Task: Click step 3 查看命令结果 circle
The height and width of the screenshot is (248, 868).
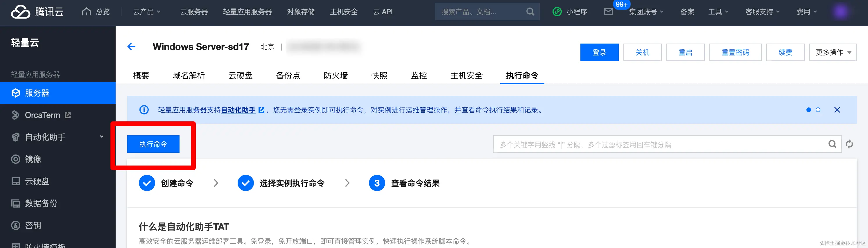Action: coord(377,183)
